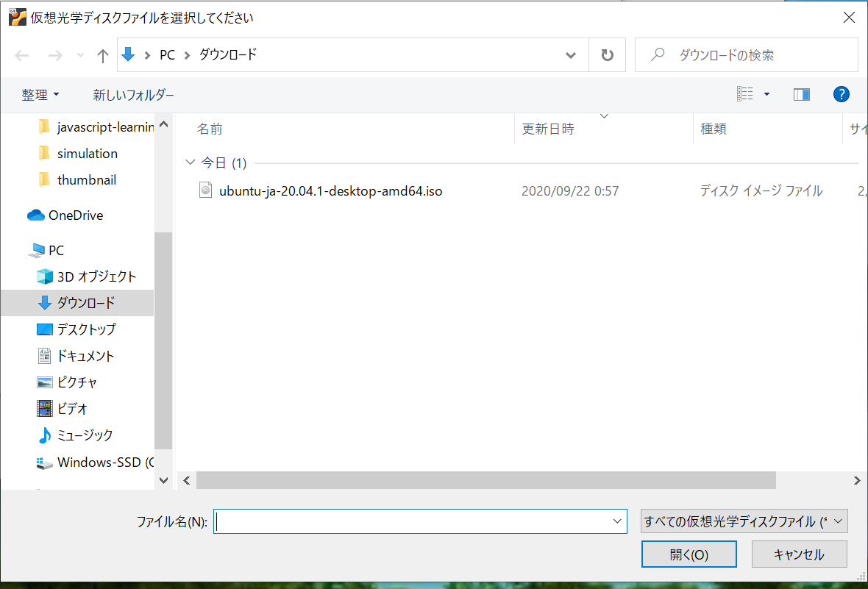Open ミュージック in navigation pane
Viewport: 868px width, 589px height.
point(75,435)
